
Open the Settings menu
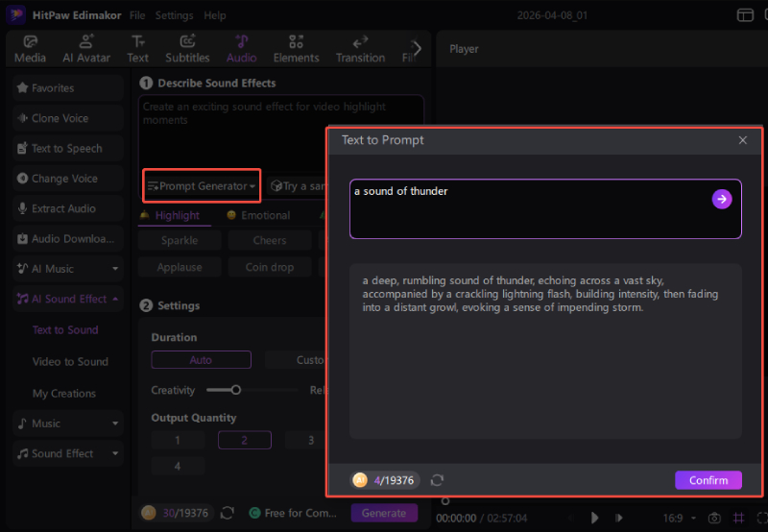tap(174, 15)
